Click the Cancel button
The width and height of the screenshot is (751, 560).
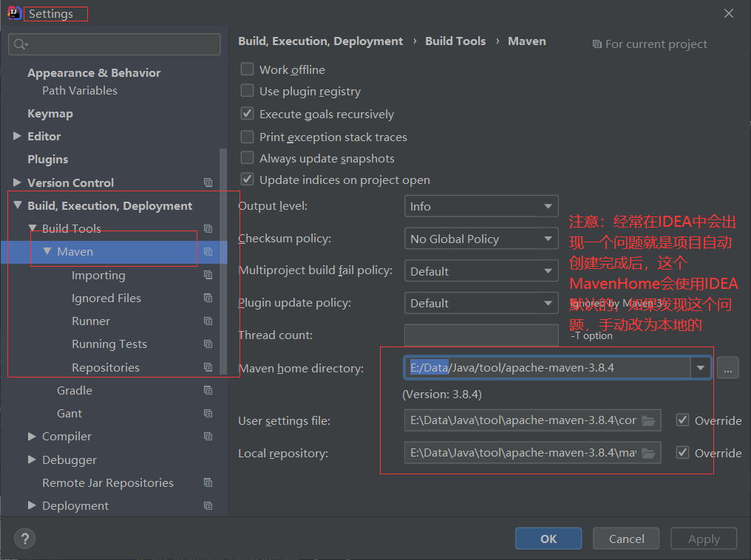[626, 539]
